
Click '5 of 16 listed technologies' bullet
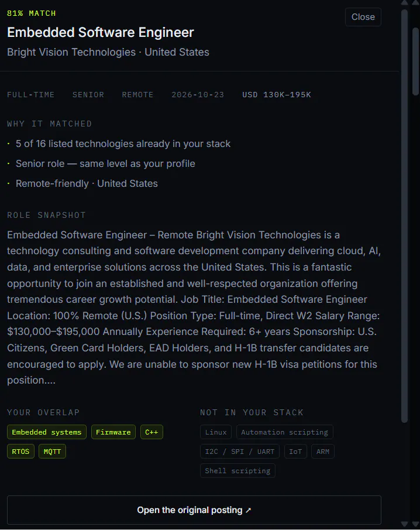click(123, 143)
